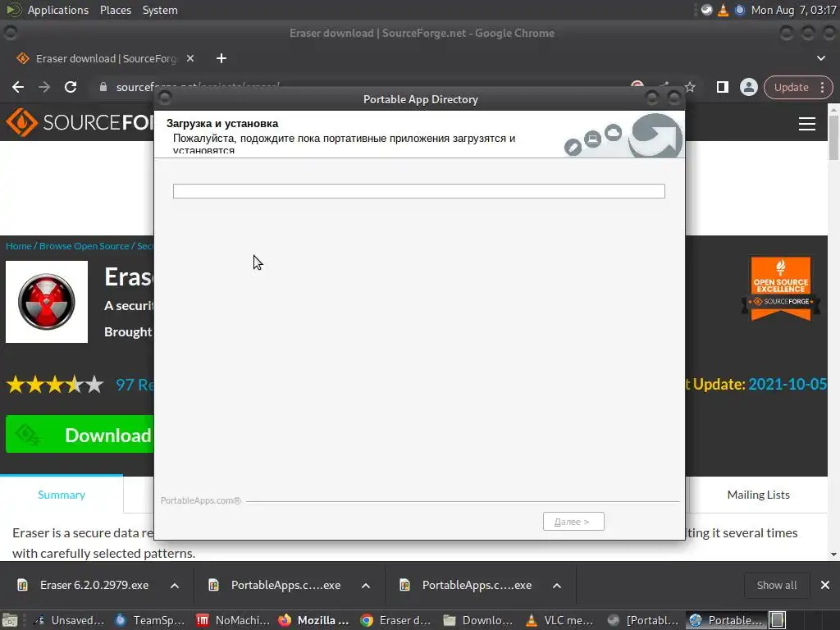The height and width of the screenshot is (630, 840).
Task: Expand options for first PortableApps exe download
Action: click(x=366, y=586)
